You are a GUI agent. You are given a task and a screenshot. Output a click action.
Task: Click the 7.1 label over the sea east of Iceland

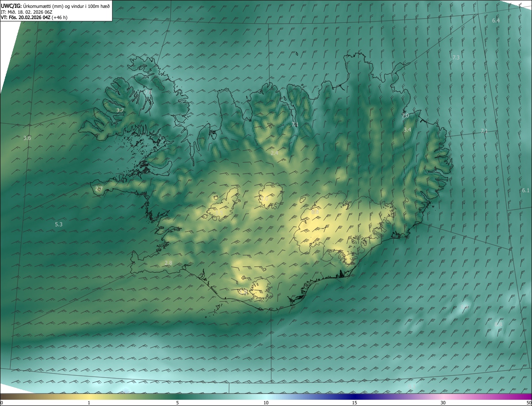click(484, 131)
